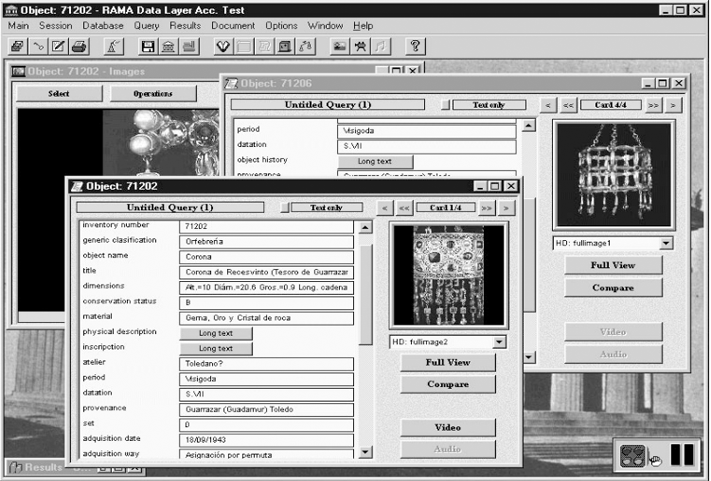The width and height of the screenshot is (711, 481).
Task: Click Operations button in Images window
Action: pos(153,93)
